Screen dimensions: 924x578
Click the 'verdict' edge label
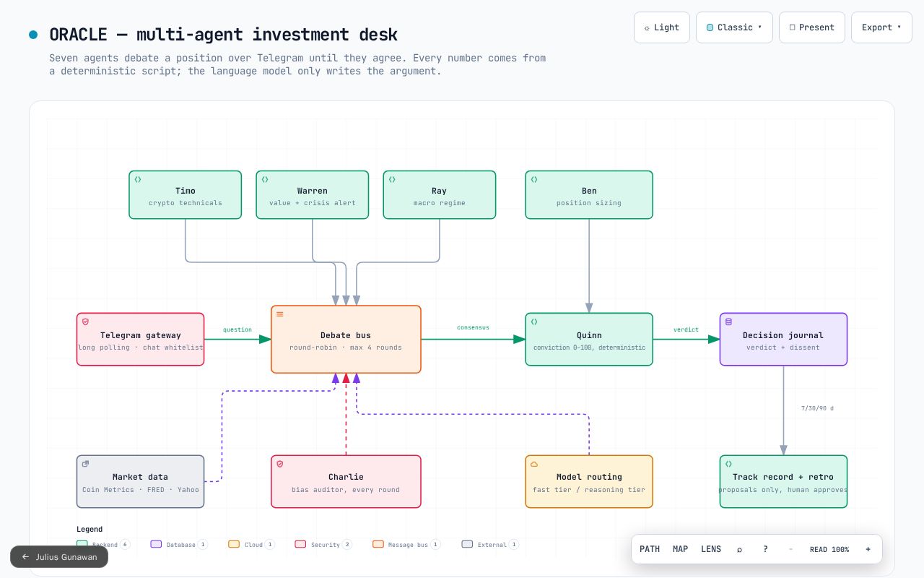[686, 329]
